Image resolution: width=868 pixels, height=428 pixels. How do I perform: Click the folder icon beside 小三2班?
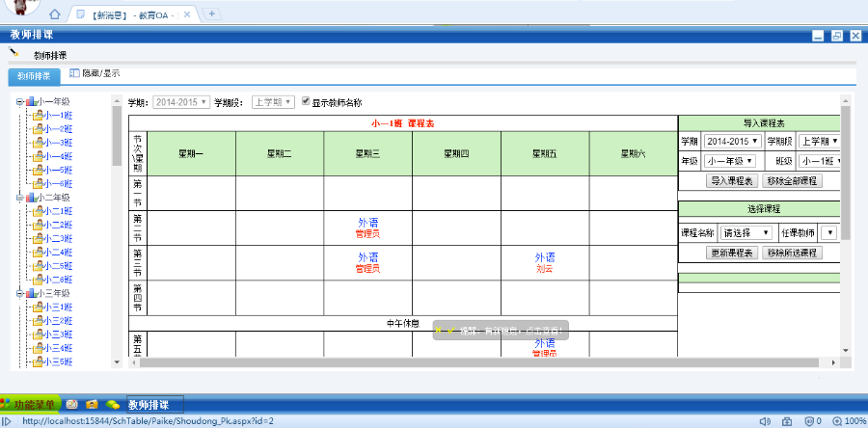38,321
